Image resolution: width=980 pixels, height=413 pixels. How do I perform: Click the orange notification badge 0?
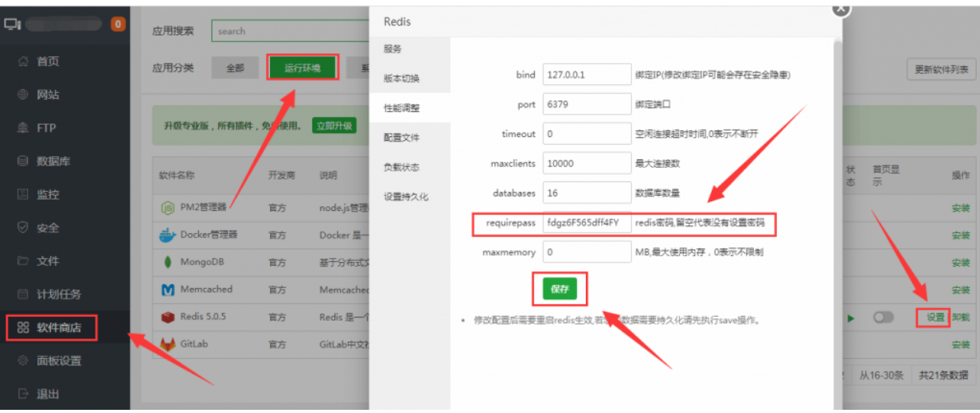point(119,24)
